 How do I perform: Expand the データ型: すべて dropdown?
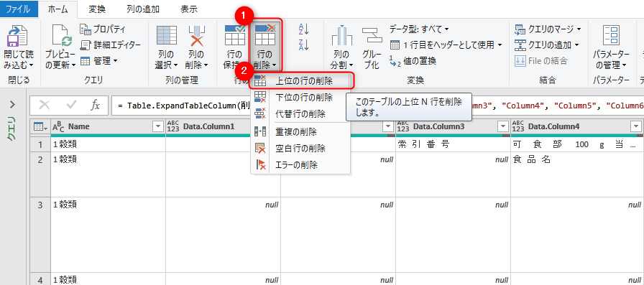click(x=419, y=29)
